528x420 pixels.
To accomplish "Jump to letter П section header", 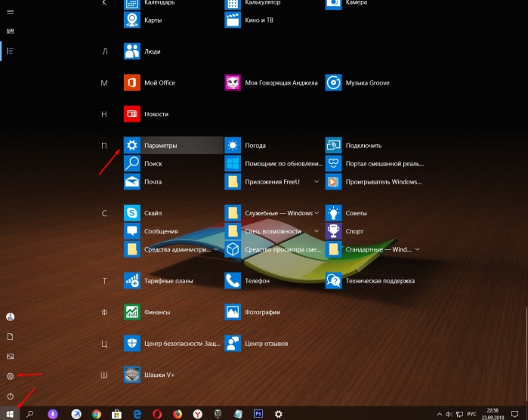I will [x=104, y=146].
